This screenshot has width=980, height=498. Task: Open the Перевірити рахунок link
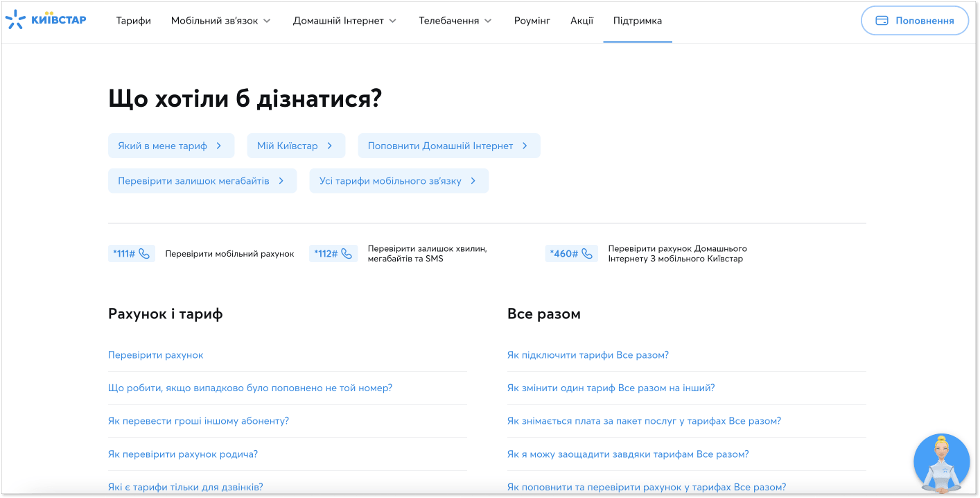155,354
